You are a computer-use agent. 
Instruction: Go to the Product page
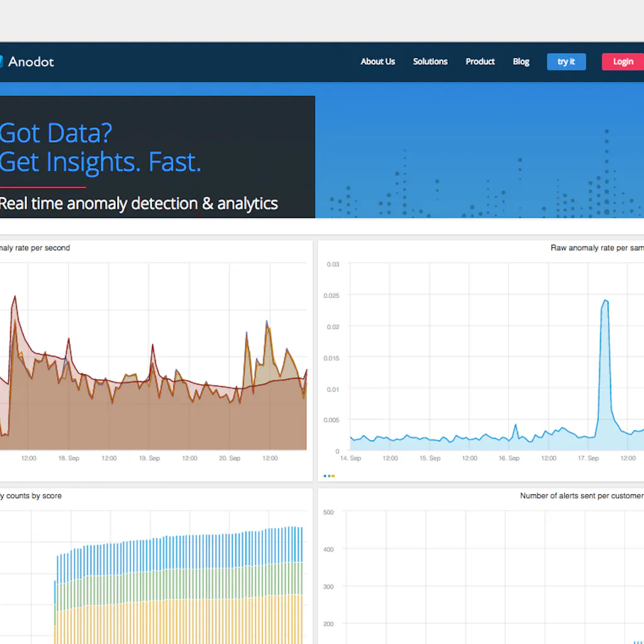click(480, 62)
